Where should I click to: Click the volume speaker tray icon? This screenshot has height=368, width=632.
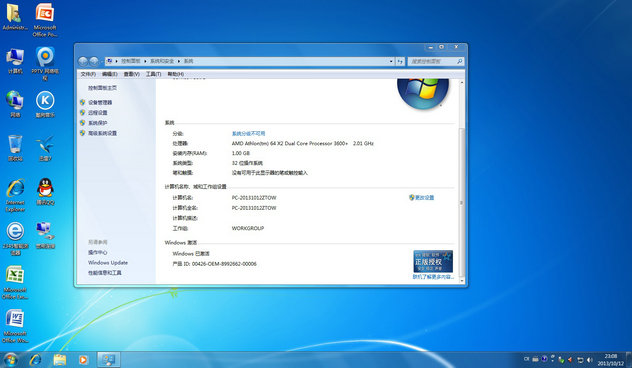pyautogui.click(x=590, y=360)
